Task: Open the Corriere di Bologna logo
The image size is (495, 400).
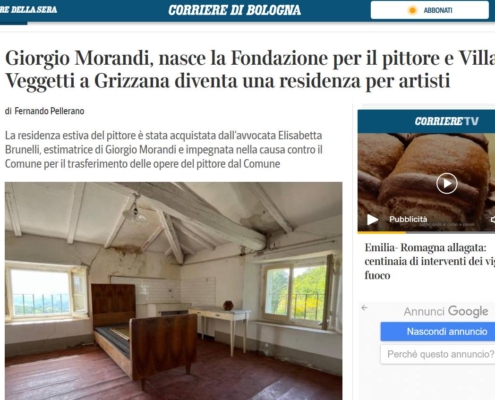Action: pos(234,10)
